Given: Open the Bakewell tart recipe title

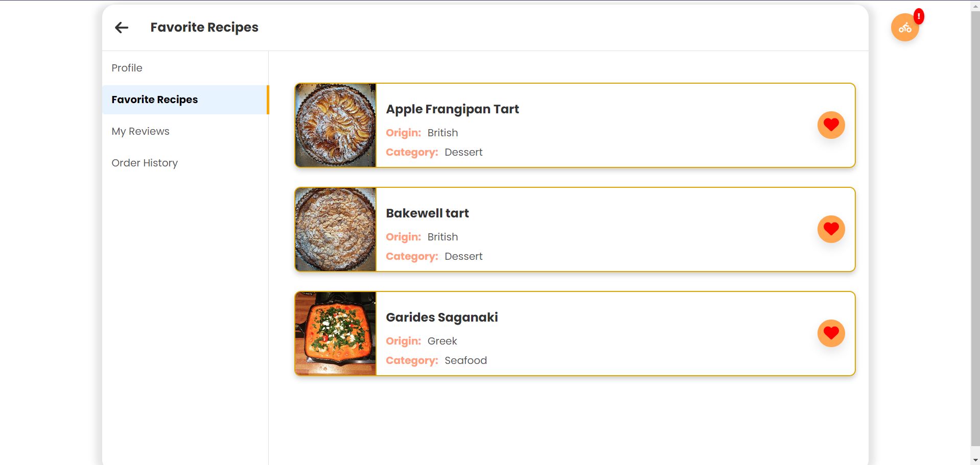Looking at the screenshot, I should click(427, 213).
